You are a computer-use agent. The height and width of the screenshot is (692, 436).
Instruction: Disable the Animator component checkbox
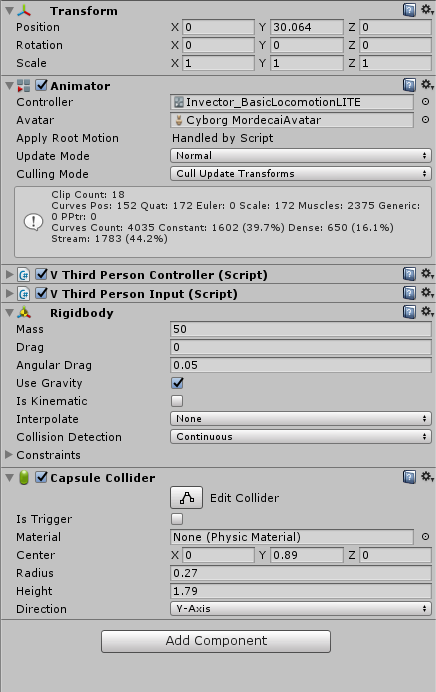click(41, 85)
